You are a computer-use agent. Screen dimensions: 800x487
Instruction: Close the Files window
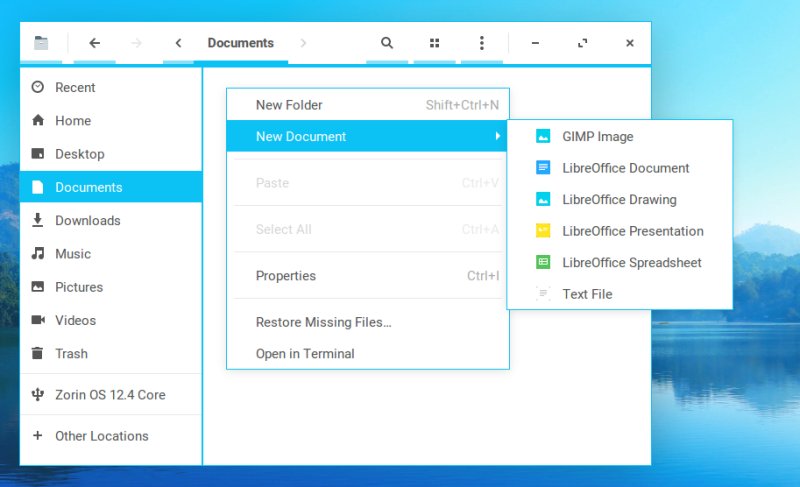click(630, 43)
